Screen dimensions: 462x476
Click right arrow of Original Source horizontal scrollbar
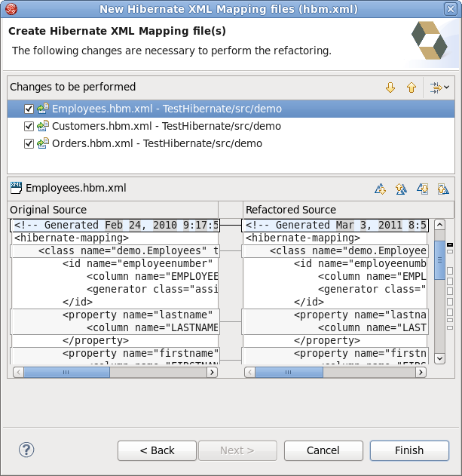coord(213,372)
